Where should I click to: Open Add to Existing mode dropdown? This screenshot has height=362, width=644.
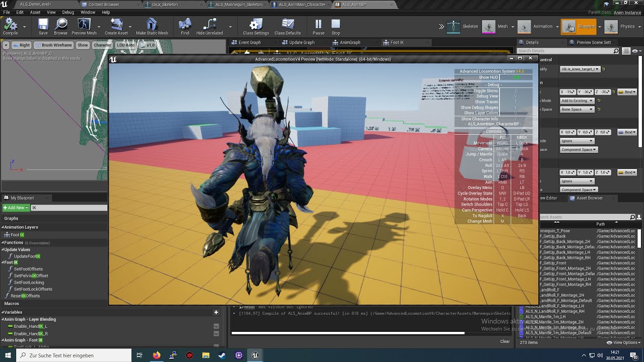tap(577, 101)
